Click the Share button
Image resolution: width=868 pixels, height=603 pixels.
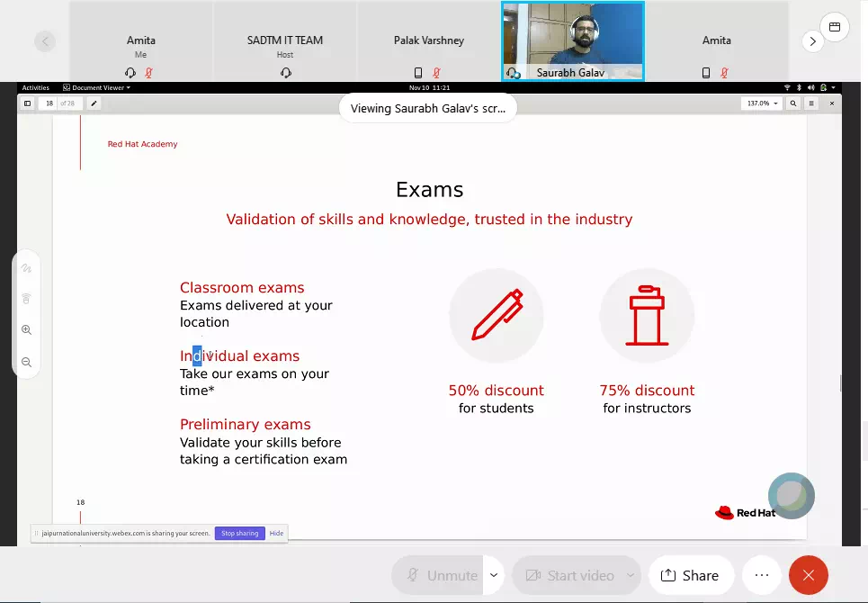691,575
